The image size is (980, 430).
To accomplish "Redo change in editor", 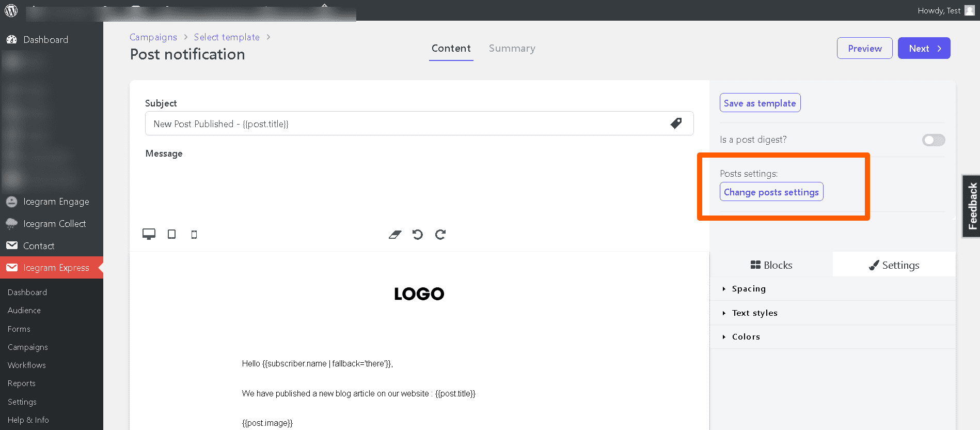I will point(440,235).
